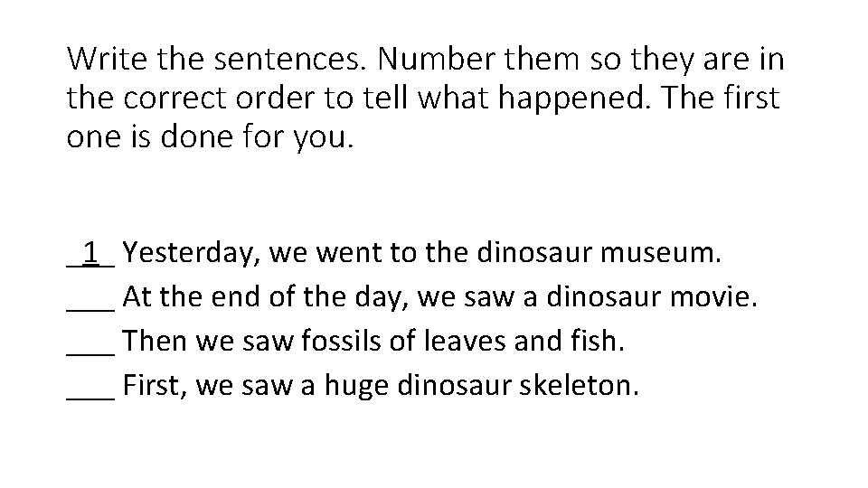This screenshot has height=488, width=868.
Task: Click the blank before 'Then we saw'
Action: point(90,342)
